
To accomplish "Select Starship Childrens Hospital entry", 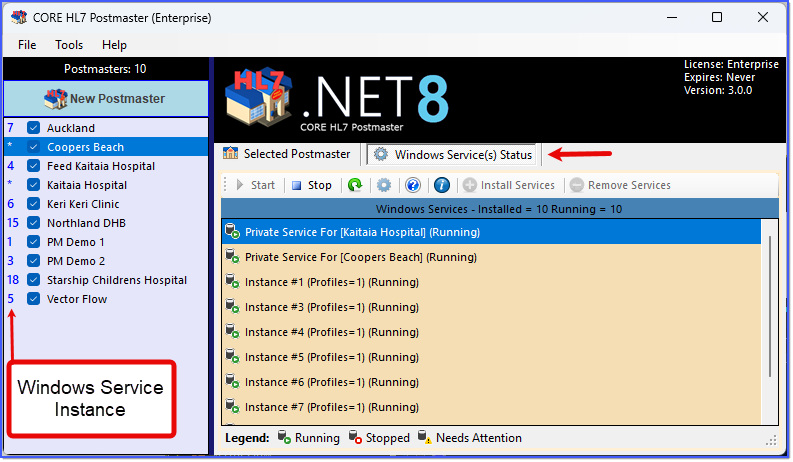I will click(117, 280).
